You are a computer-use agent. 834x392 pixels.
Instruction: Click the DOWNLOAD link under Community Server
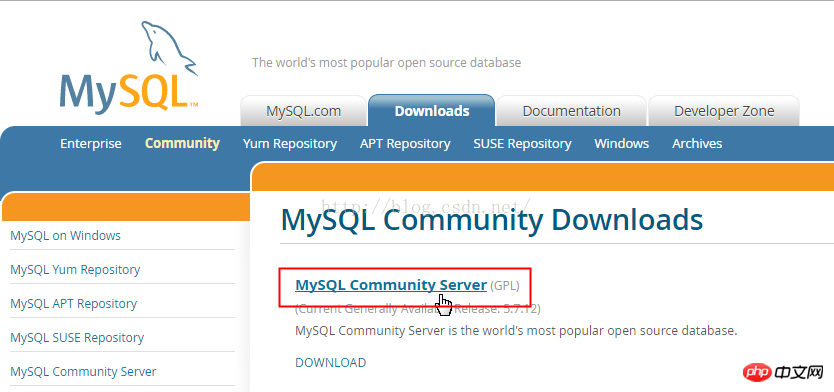pyautogui.click(x=330, y=363)
